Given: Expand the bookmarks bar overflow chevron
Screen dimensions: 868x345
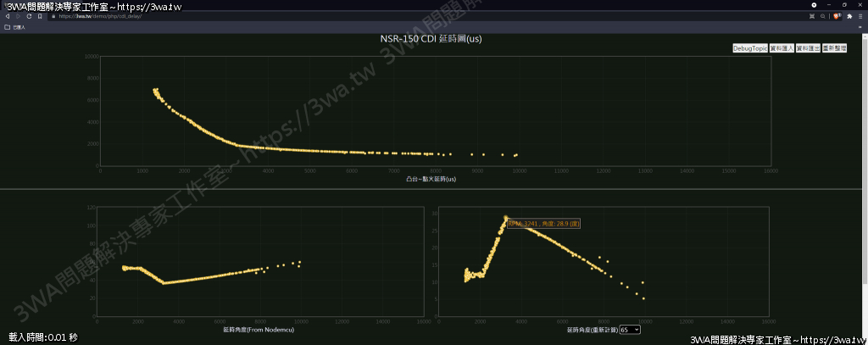Looking at the screenshot, I should pyautogui.click(x=860, y=27).
